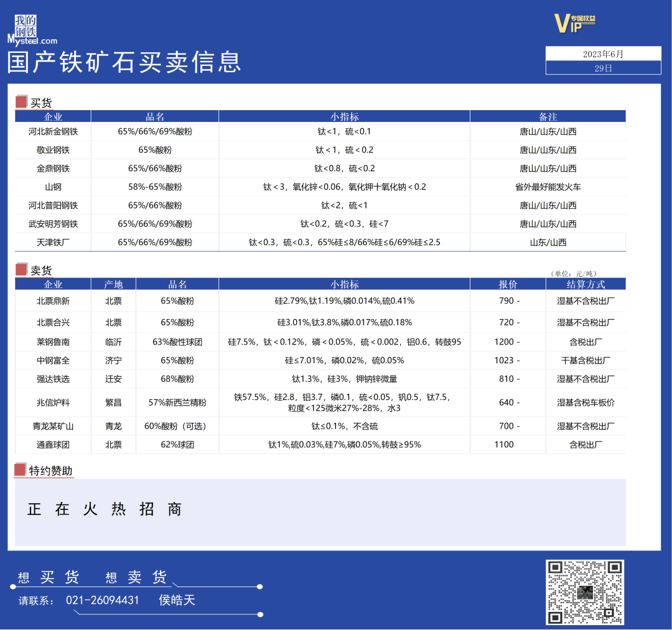Viewport: 672px width, 630px height.
Task: Click the 钛<1，硫<0.1 spec cell
Action: pyautogui.click(x=344, y=131)
